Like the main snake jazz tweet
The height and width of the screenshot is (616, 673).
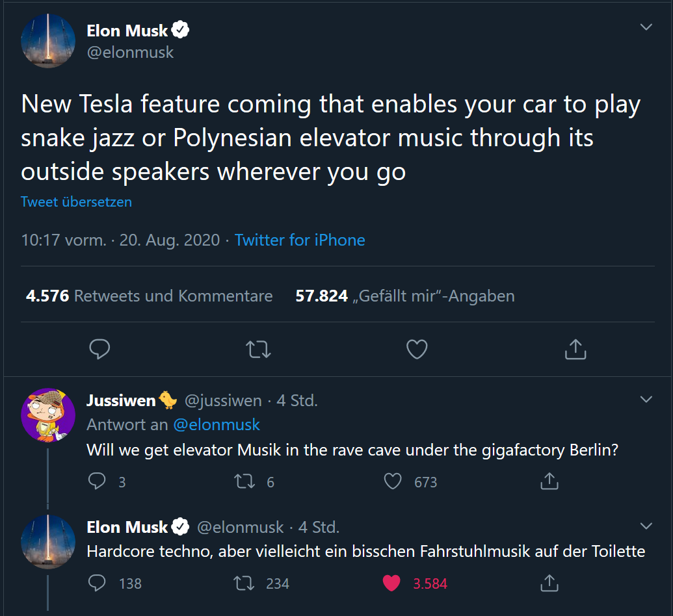[x=417, y=349]
